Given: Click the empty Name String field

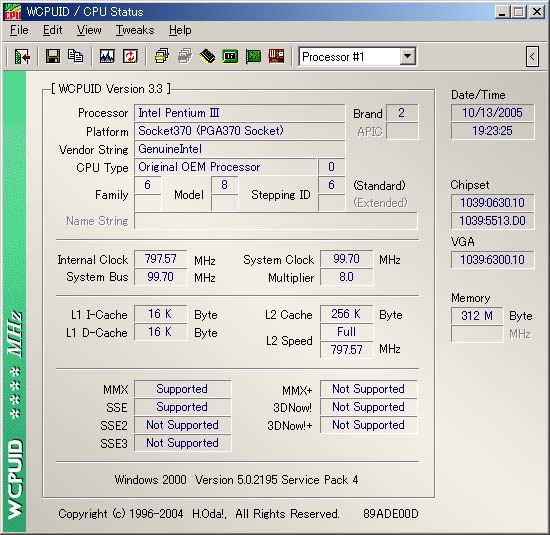Looking at the screenshot, I should (x=276, y=221).
